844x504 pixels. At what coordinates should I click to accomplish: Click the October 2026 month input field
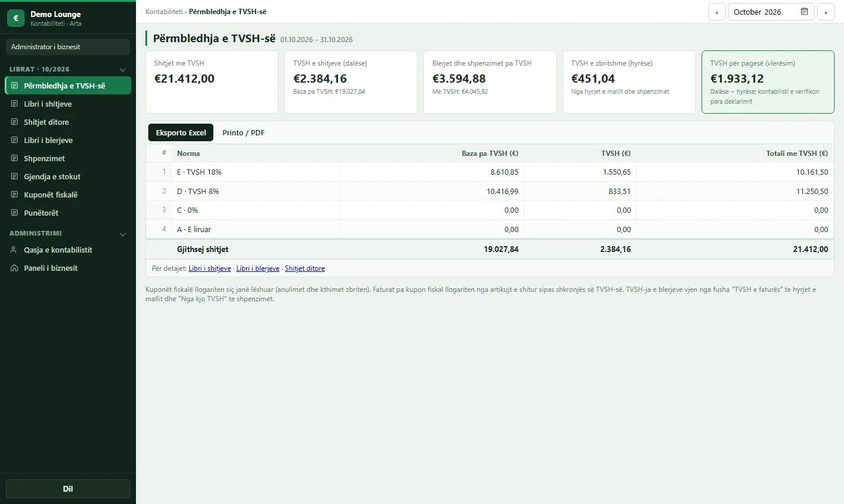[x=771, y=12]
